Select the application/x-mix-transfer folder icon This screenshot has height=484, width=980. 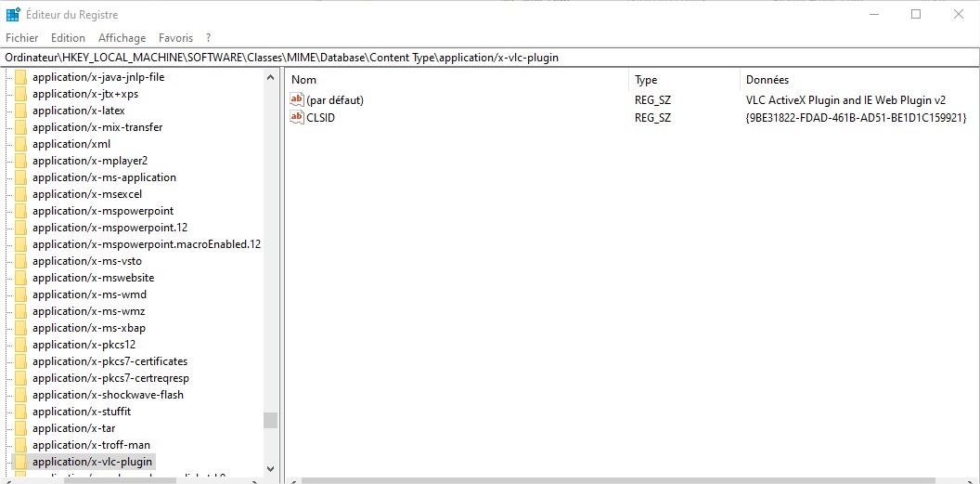tap(21, 127)
